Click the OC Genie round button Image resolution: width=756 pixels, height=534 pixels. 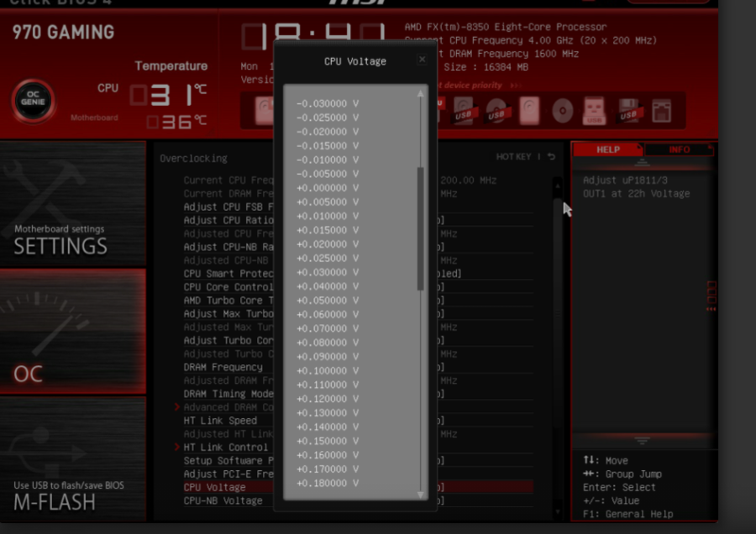(33, 102)
